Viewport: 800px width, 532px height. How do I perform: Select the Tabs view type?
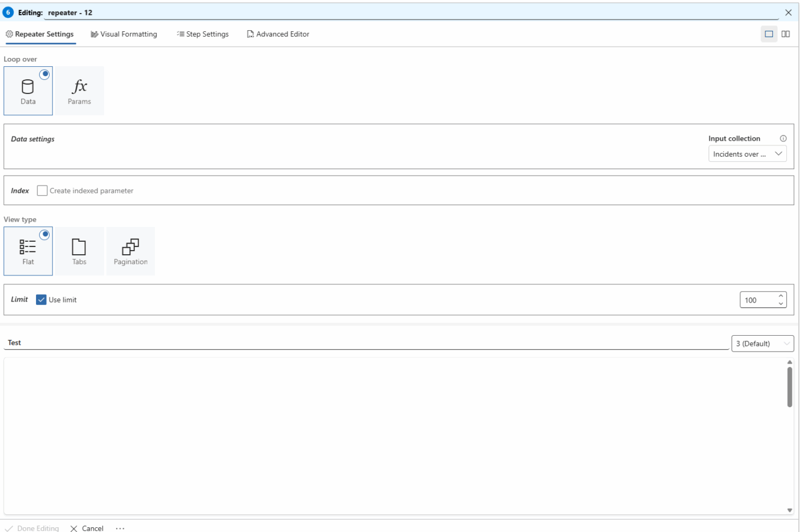[x=79, y=251]
